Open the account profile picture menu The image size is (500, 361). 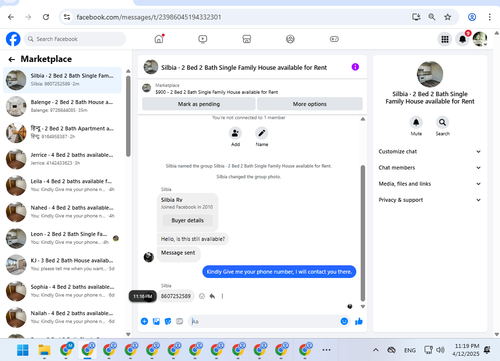[480, 39]
